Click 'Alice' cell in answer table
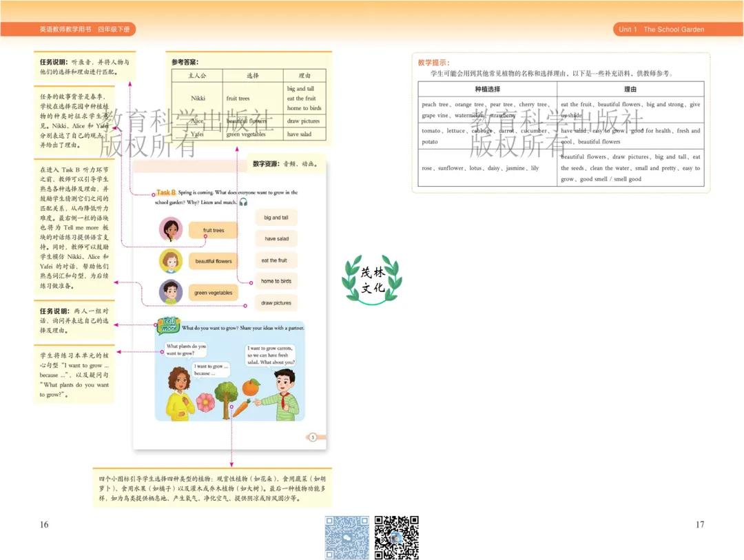Viewport: 744px width, 560px height. coord(198,121)
